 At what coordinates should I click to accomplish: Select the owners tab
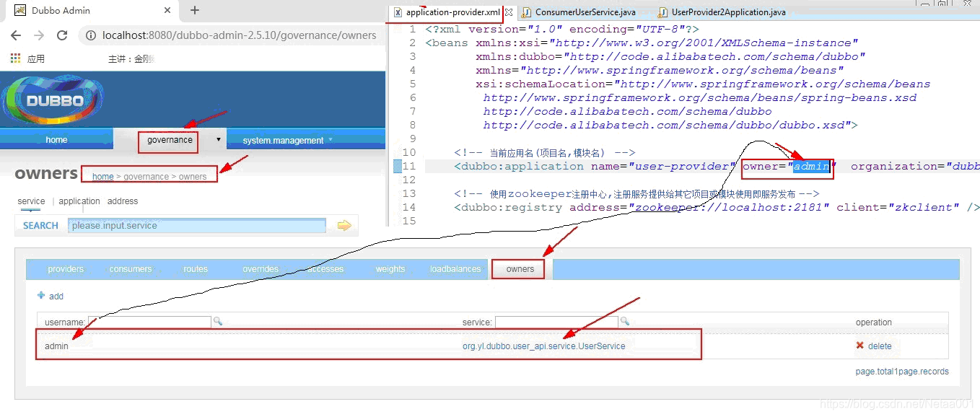[x=520, y=269]
